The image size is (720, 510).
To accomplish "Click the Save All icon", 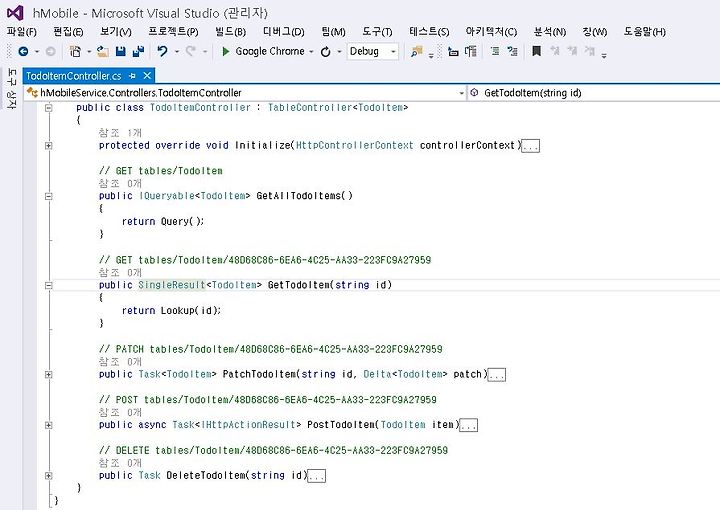I will pos(138,51).
